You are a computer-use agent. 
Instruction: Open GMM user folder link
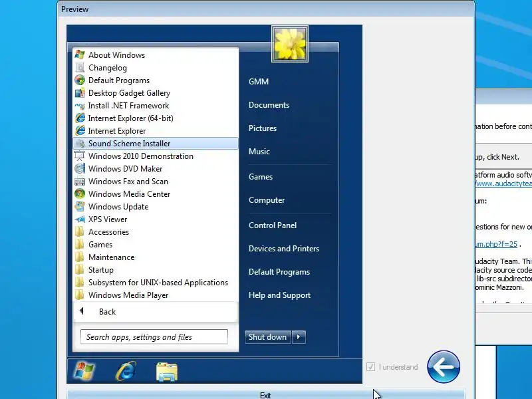(x=259, y=81)
